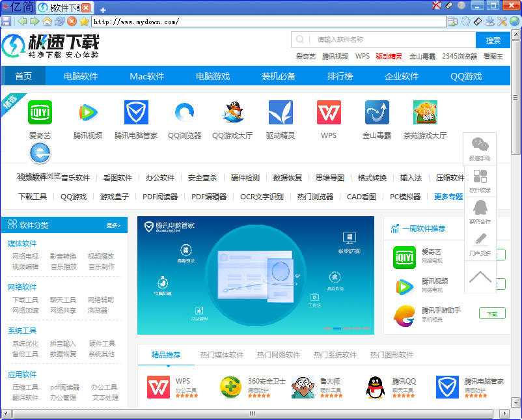The width and height of the screenshot is (522, 420).
Task: Open the WPS icon in featured row
Action: click(329, 112)
